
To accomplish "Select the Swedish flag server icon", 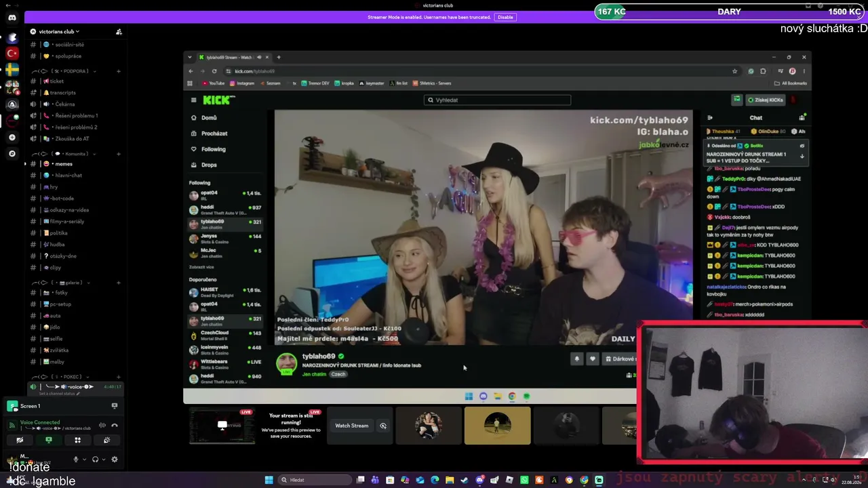I will click(12, 69).
